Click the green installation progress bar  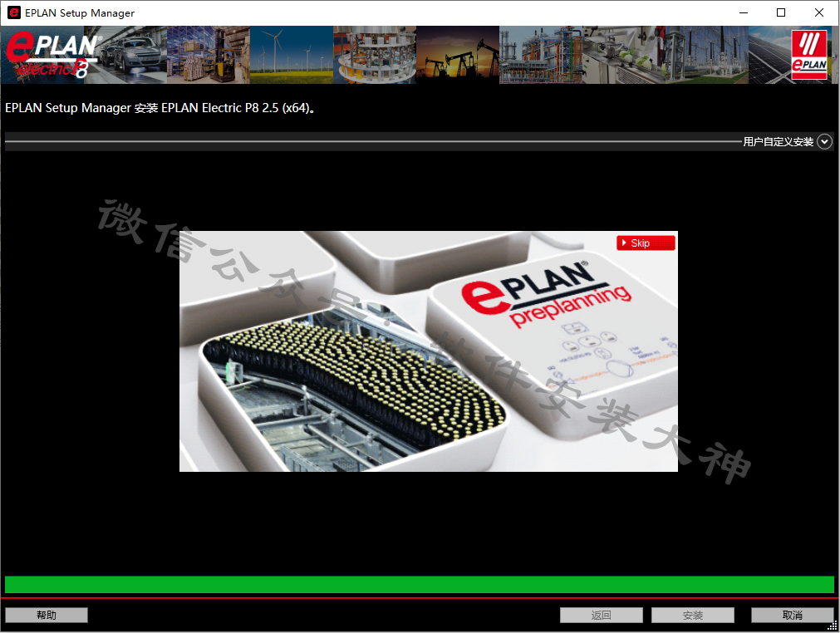tap(420, 585)
